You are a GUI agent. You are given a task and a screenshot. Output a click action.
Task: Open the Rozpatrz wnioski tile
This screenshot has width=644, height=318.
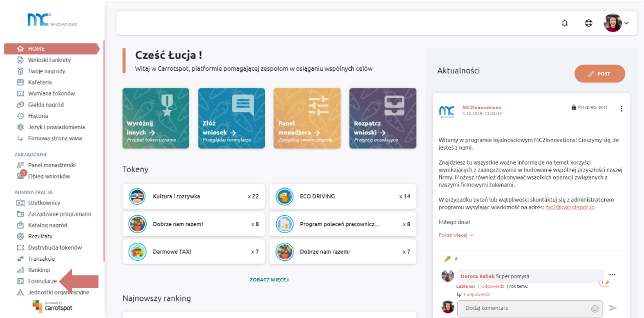383,118
